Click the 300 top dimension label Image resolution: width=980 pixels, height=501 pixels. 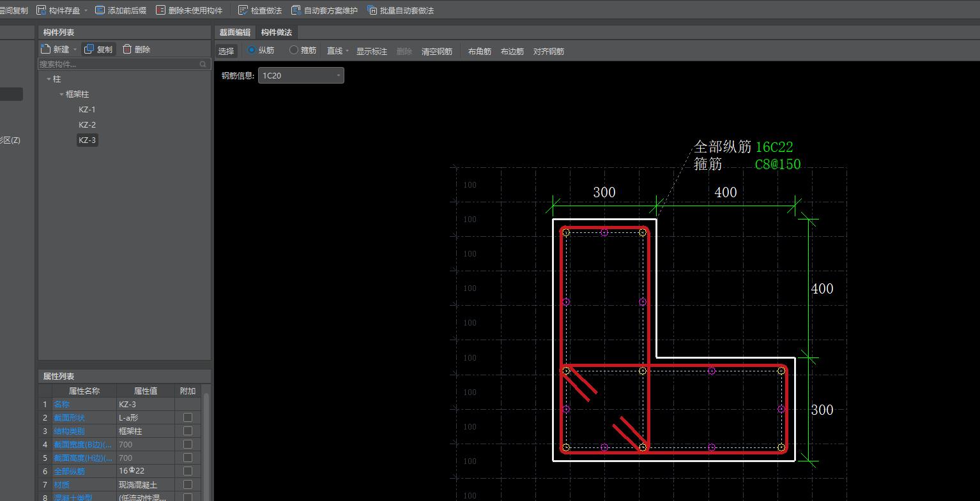[604, 192]
